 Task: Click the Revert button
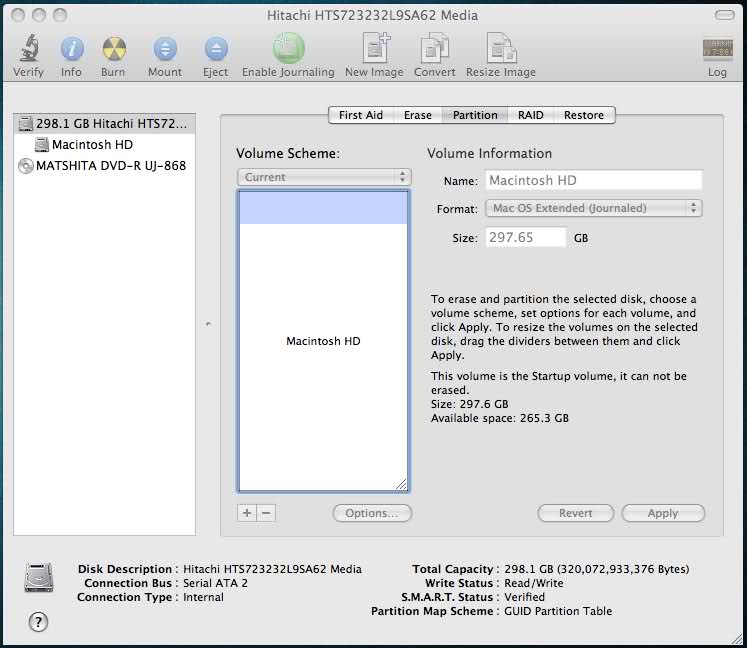(x=575, y=513)
